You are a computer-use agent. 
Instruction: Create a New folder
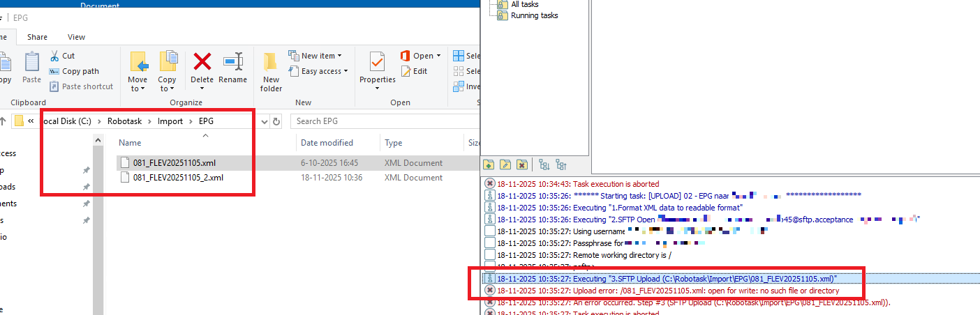tap(271, 72)
